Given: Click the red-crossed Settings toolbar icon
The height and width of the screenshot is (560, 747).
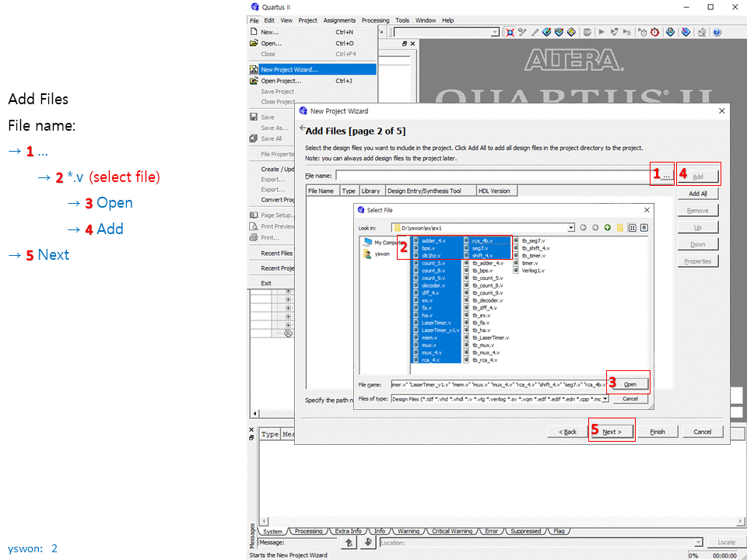Looking at the screenshot, I should (x=510, y=32).
